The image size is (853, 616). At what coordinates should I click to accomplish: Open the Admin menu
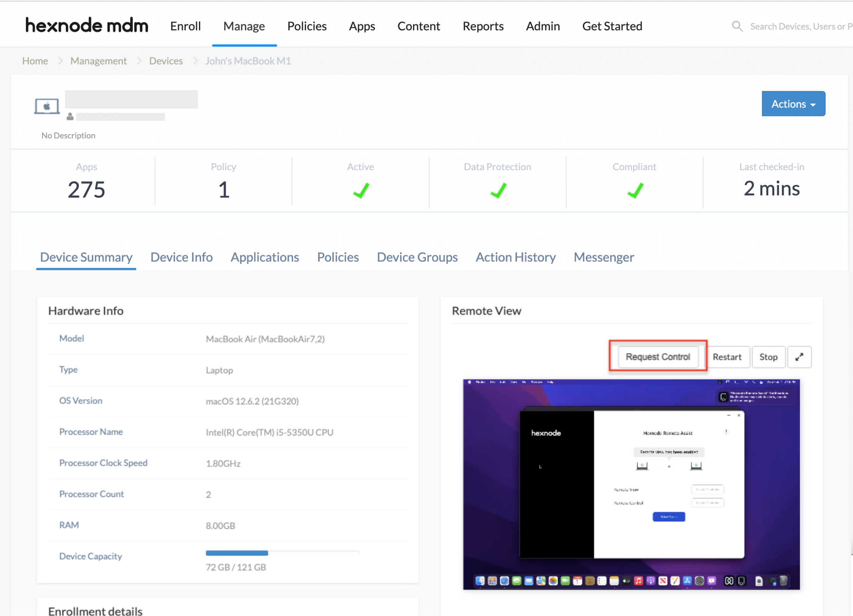pyautogui.click(x=543, y=26)
